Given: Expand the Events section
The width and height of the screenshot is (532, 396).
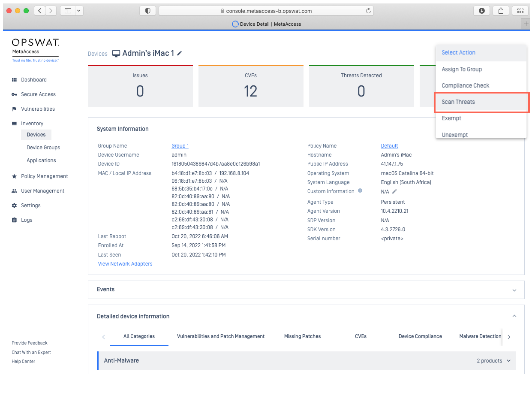Looking at the screenshot, I should pyautogui.click(x=514, y=290).
